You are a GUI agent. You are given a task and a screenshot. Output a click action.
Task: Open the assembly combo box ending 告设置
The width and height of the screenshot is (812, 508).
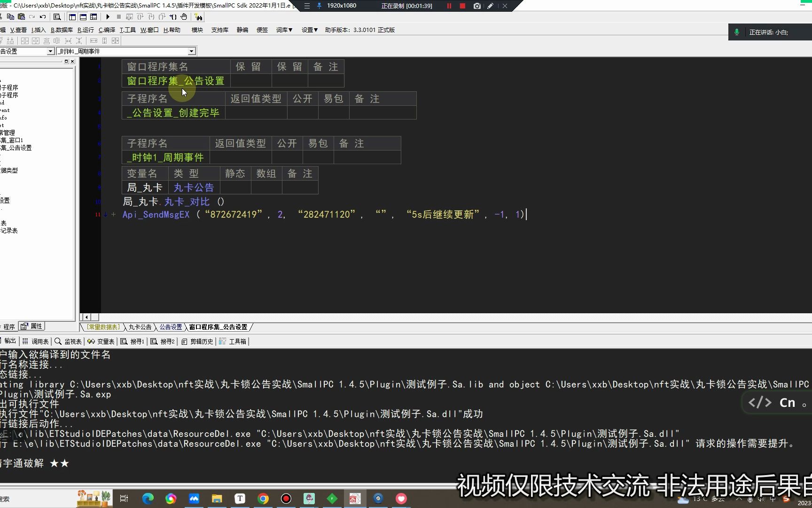click(x=50, y=51)
